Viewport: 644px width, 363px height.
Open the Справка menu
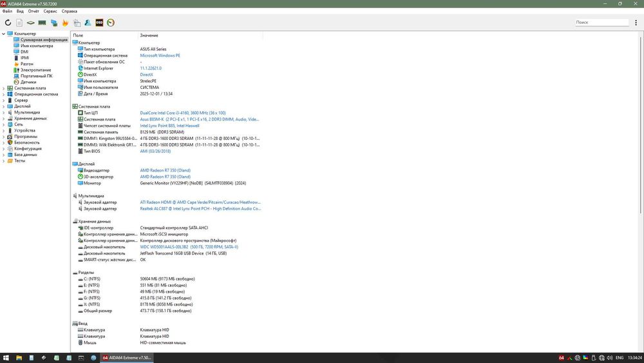click(x=70, y=11)
